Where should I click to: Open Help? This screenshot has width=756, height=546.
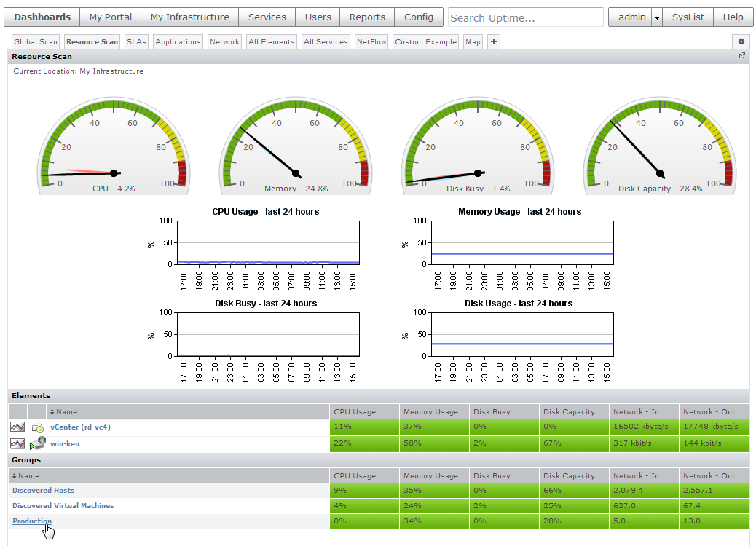733,17
